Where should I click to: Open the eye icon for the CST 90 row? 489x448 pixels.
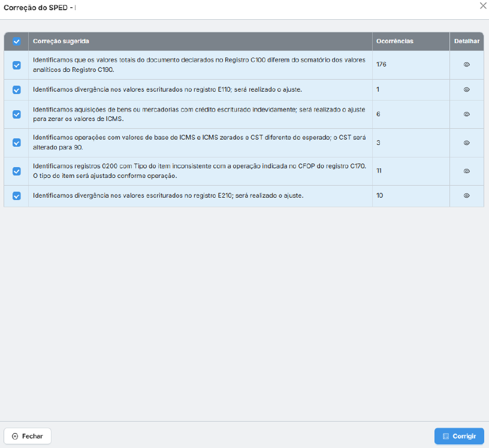466,143
